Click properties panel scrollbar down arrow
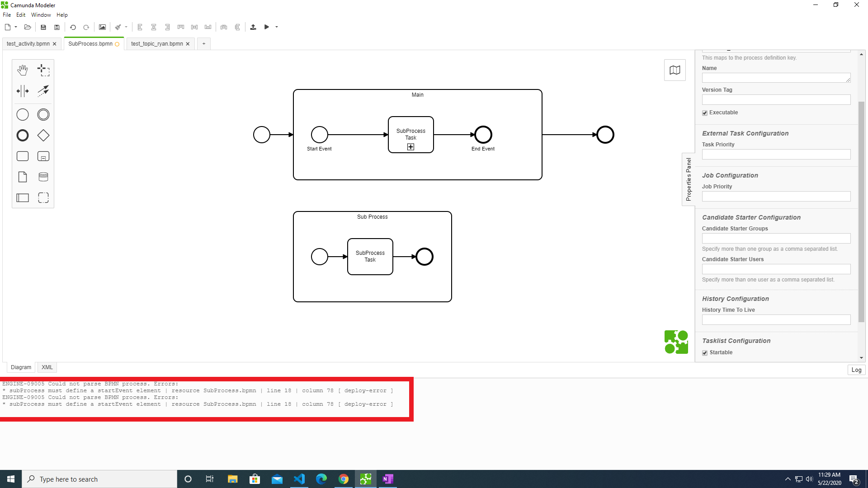 coord(861,358)
